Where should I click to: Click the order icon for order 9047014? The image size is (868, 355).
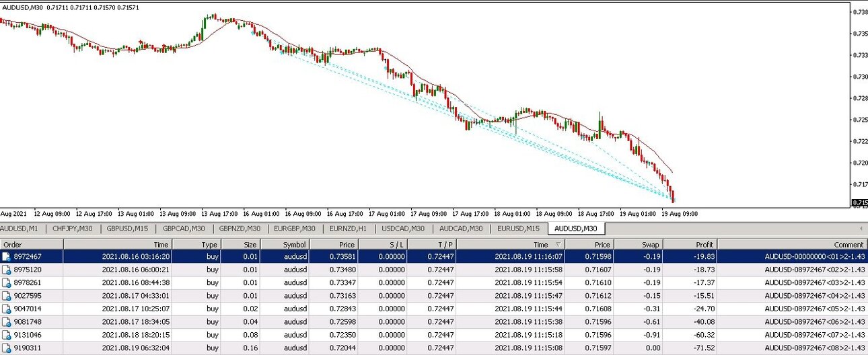click(x=7, y=309)
